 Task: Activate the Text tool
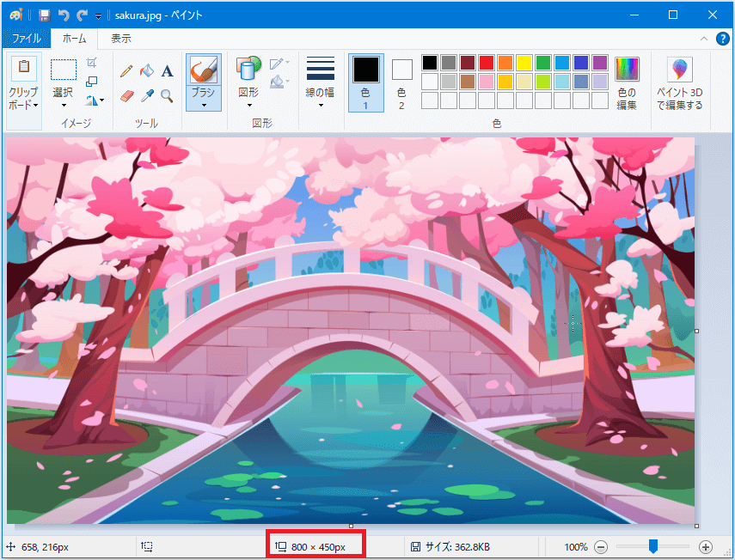point(168,71)
